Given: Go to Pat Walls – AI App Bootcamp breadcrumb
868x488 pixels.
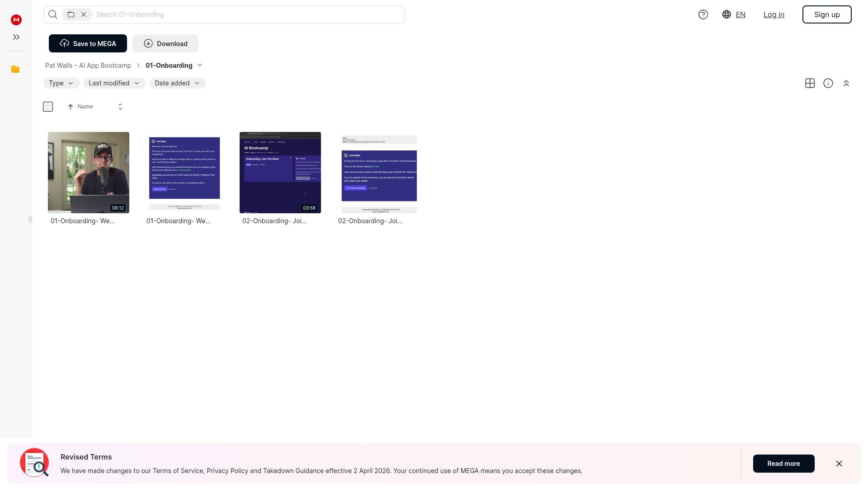Looking at the screenshot, I should tap(88, 66).
